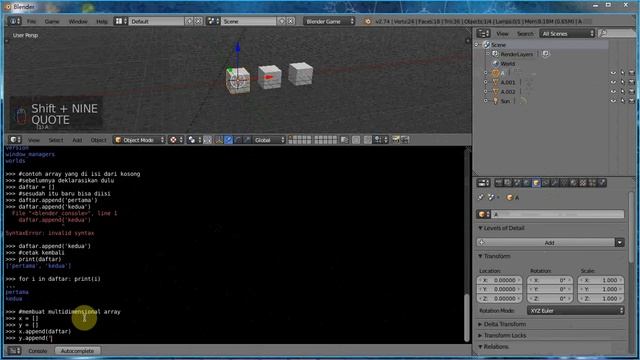640x360 pixels.
Task: Open the All Scenes display dropdown
Action: point(567,33)
